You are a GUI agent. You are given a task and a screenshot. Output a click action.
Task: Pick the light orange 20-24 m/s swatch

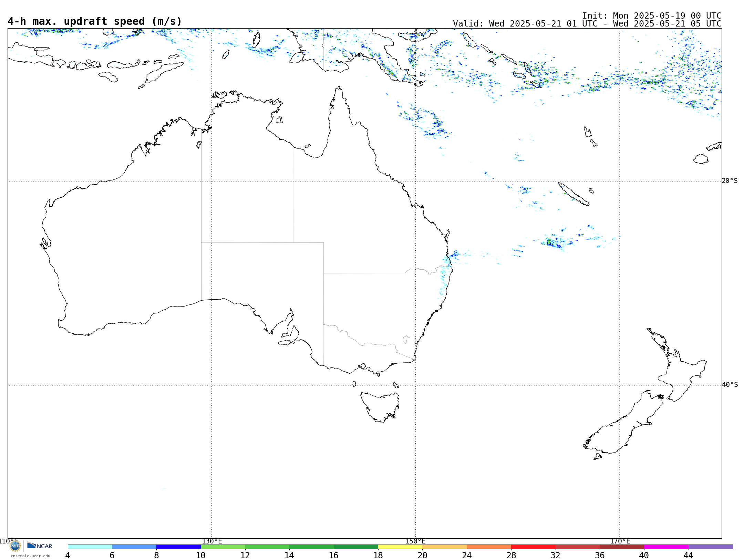pos(445,547)
